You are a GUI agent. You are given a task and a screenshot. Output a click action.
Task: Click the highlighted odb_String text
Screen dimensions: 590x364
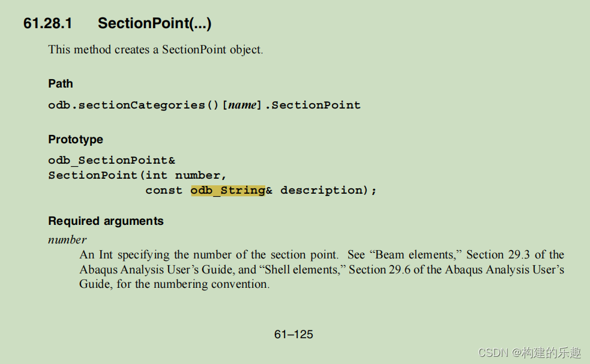pyautogui.click(x=228, y=190)
